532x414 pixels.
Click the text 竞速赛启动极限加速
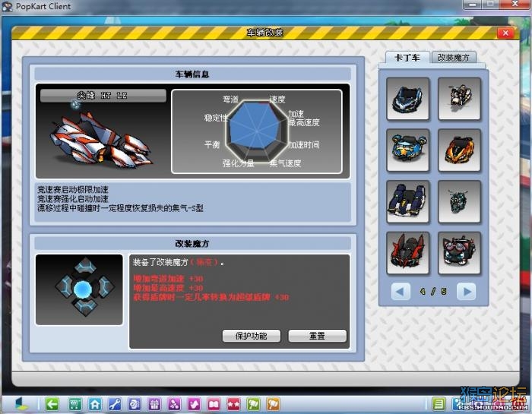73,190
